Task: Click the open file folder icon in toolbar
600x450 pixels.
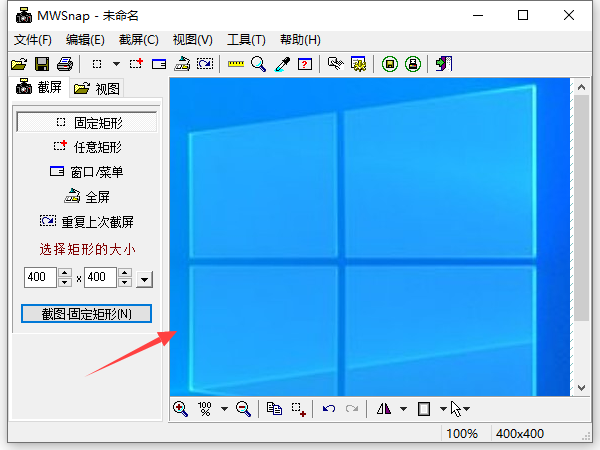Action: coord(19,64)
